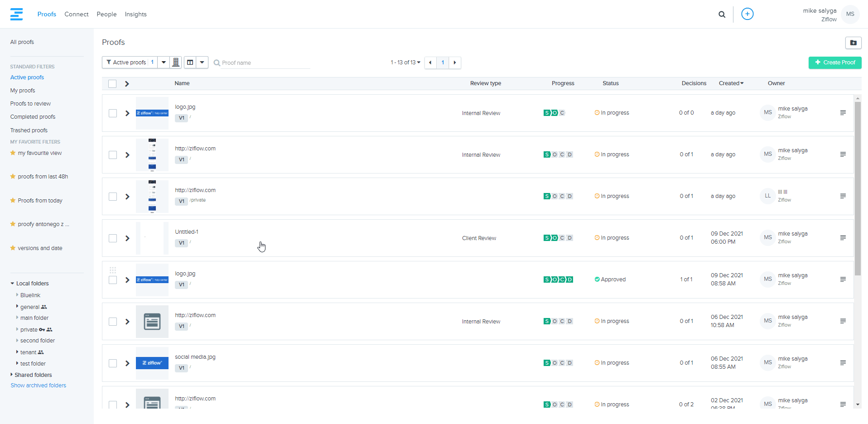Expand the Shared folders tree
This screenshot has width=868, height=424.
coord(12,375)
